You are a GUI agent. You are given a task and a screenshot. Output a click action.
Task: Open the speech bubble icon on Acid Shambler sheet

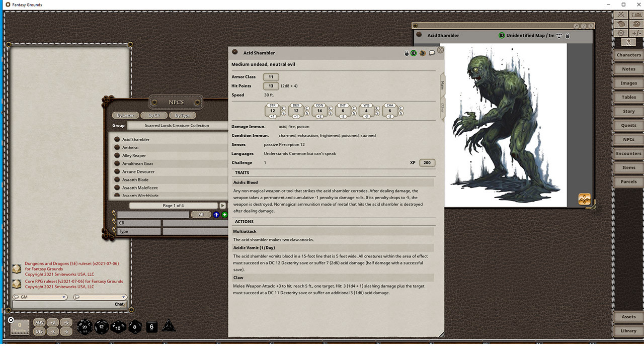432,53
